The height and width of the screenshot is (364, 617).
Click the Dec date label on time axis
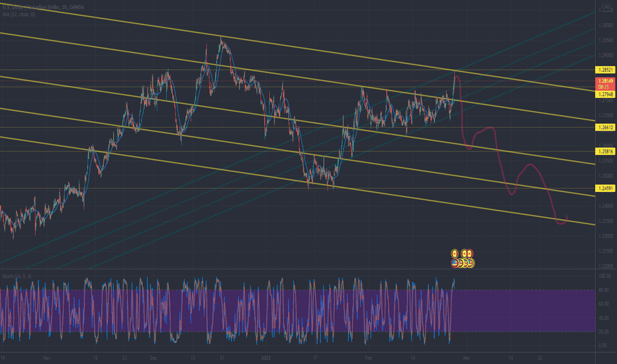pos(154,358)
